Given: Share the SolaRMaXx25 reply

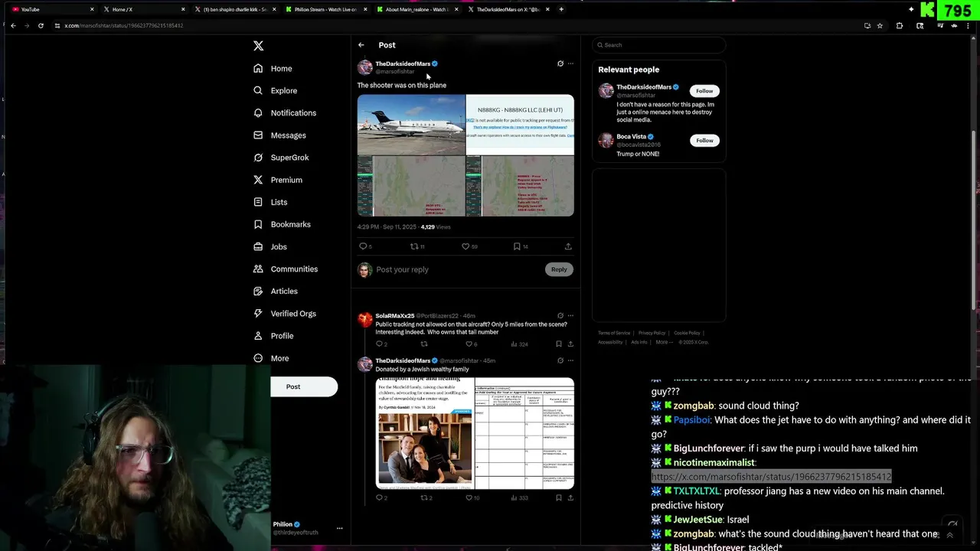Looking at the screenshot, I should tap(570, 344).
